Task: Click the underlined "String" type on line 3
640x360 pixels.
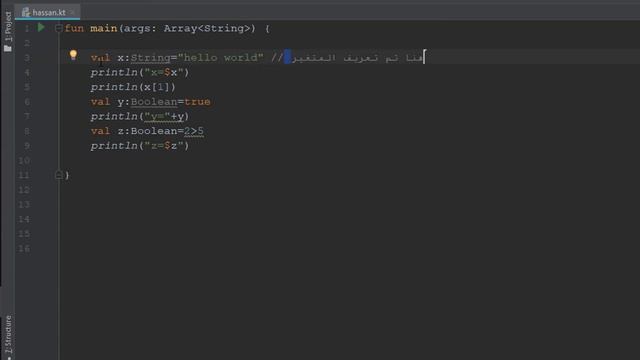Action: click(x=151, y=58)
